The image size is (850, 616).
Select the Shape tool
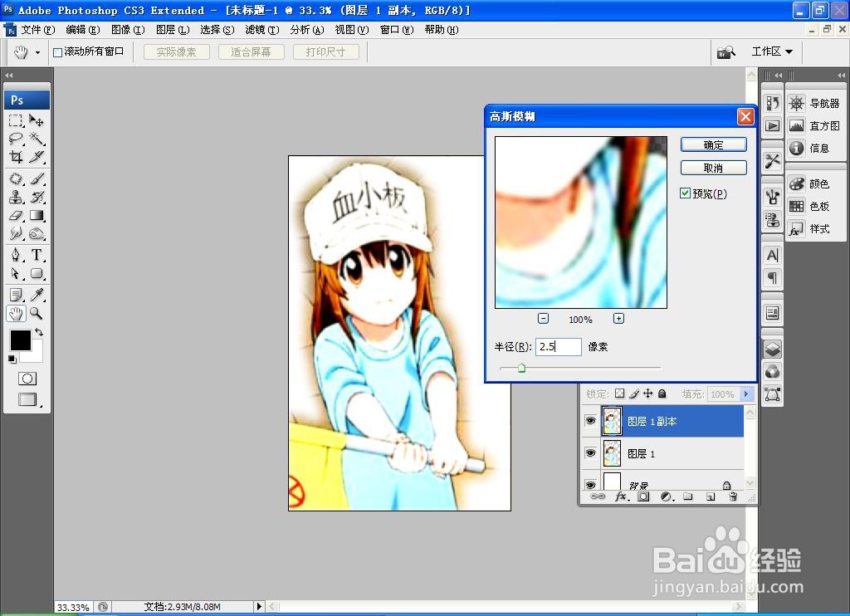(x=37, y=273)
